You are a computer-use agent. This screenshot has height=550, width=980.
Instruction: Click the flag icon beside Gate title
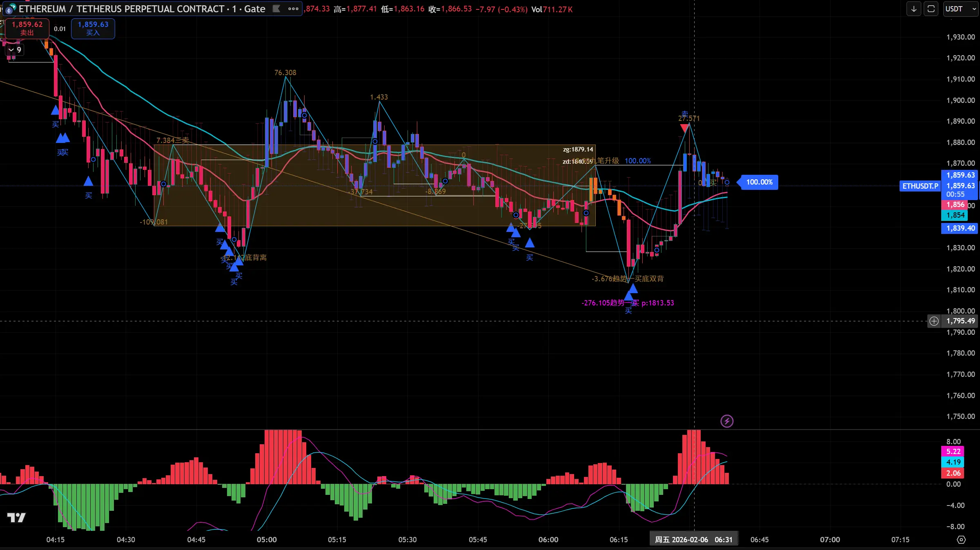click(x=276, y=9)
